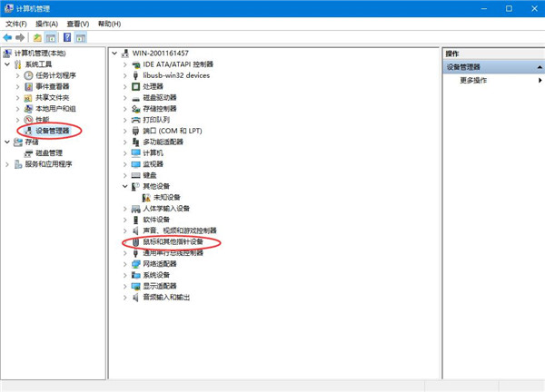Click the 监视器 monitor device icon
This screenshot has width=545, height=392.
point(136,164)
